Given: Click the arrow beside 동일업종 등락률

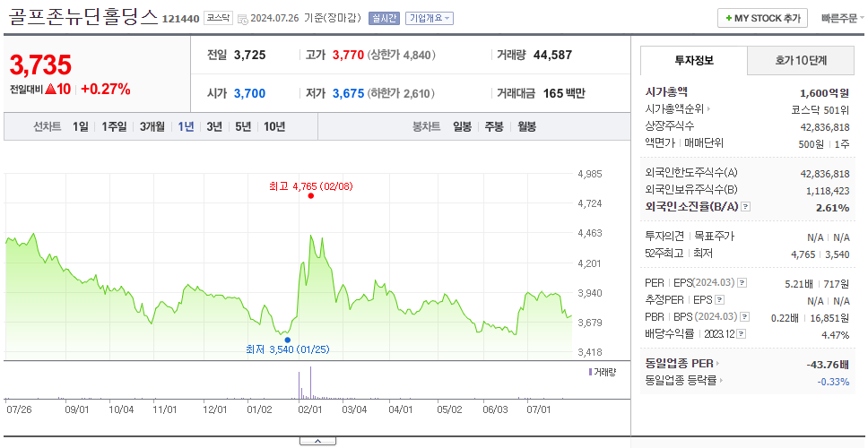Looking at the screenshot, I should click(x=721, y=381).
